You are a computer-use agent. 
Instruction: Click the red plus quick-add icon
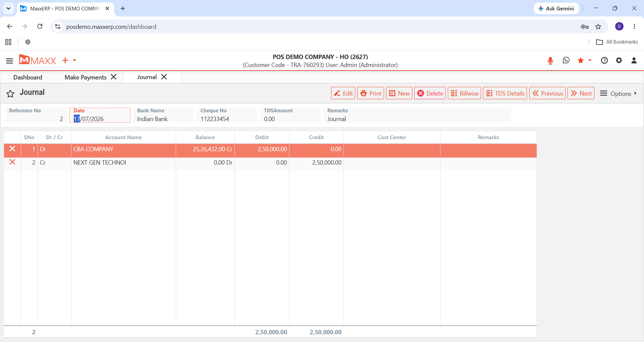(x=65, y=60)
